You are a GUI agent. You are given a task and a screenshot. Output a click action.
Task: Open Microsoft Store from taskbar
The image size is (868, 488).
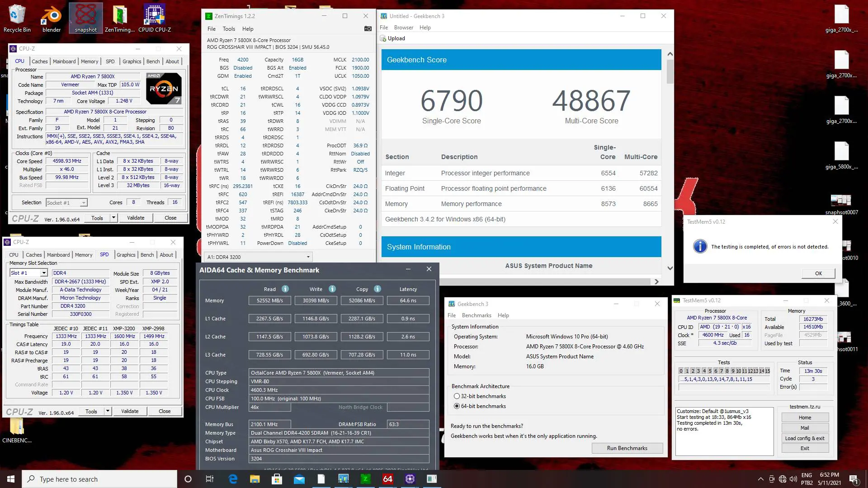(x=277, y=479)
